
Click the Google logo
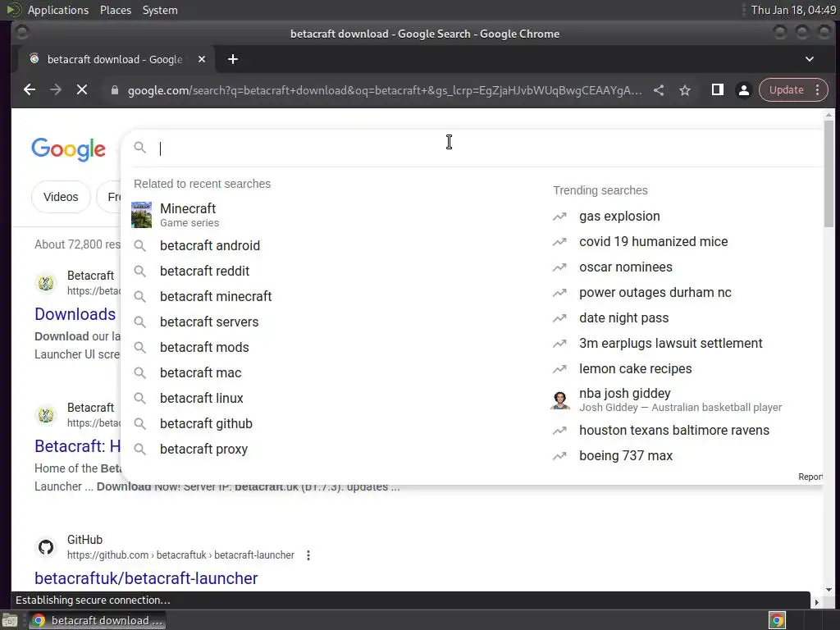tap(69, 149)
